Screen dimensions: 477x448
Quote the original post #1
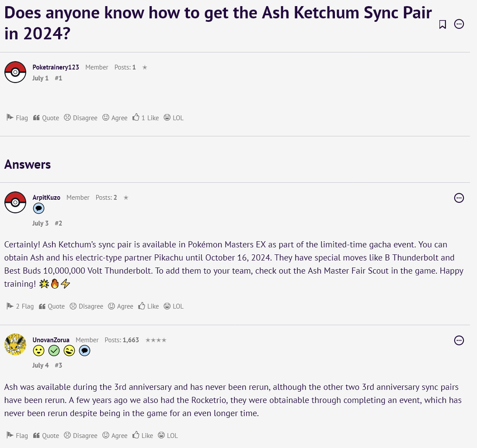click(x=46, y=118)
